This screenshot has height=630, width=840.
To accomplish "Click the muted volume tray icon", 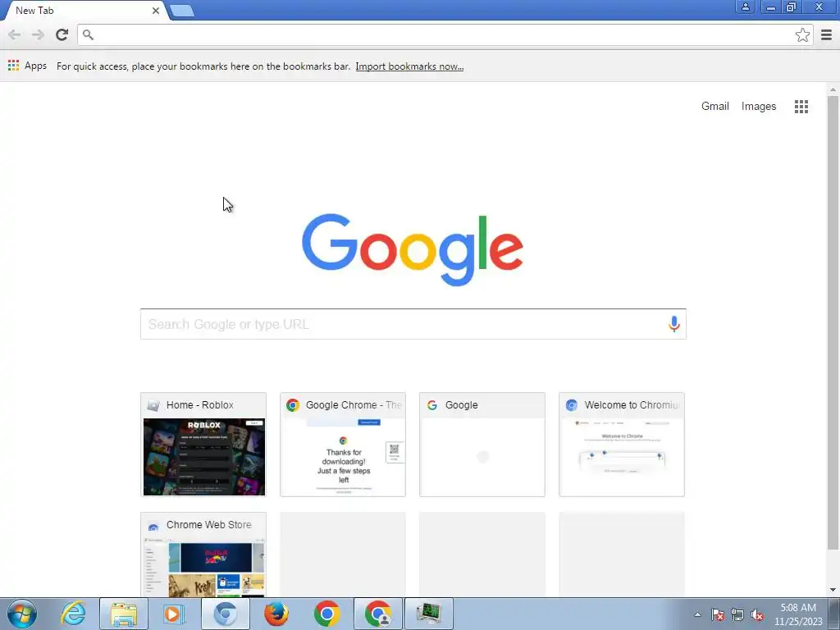I will [x=757, y=614].
